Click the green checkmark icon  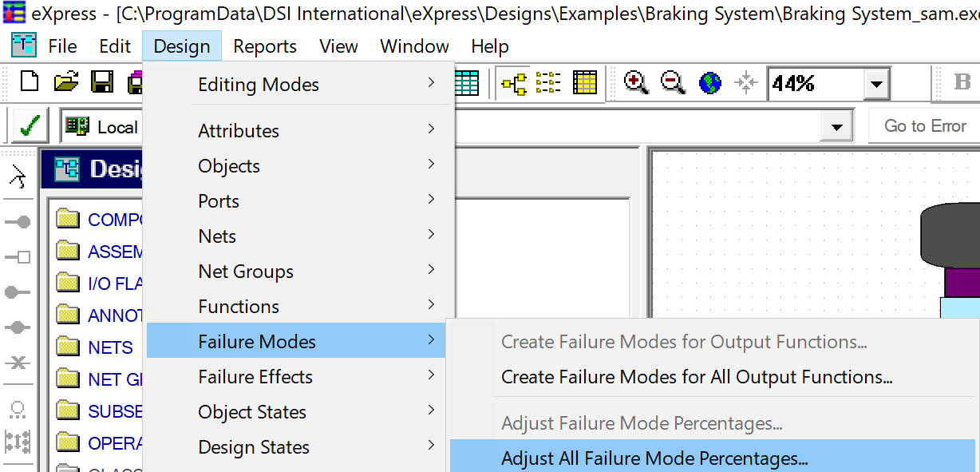click(x=30, y=126)
